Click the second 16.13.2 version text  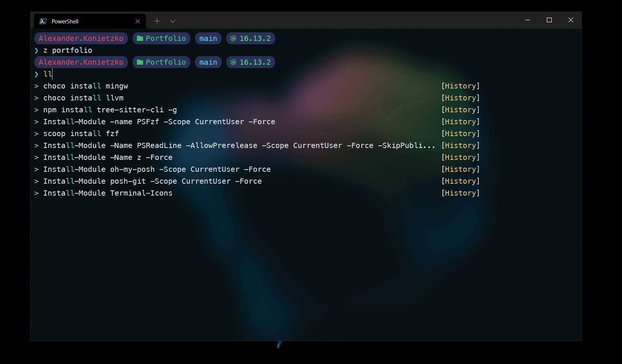255,62
